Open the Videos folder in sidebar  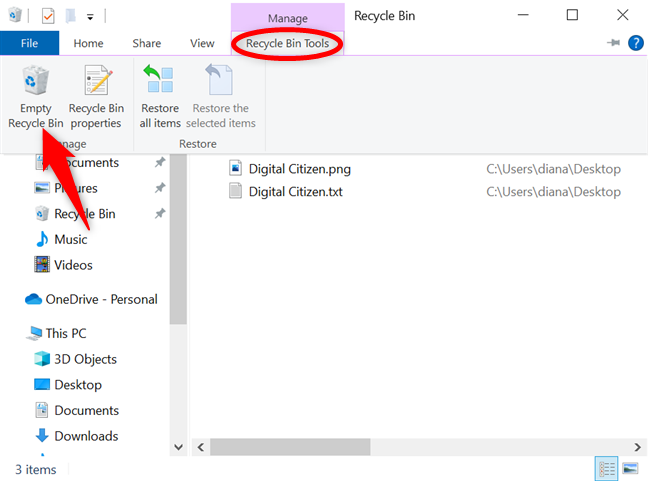73,265
